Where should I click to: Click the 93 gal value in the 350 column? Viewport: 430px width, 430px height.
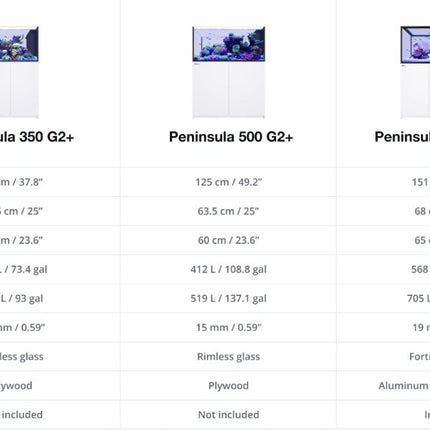[29, 298]
